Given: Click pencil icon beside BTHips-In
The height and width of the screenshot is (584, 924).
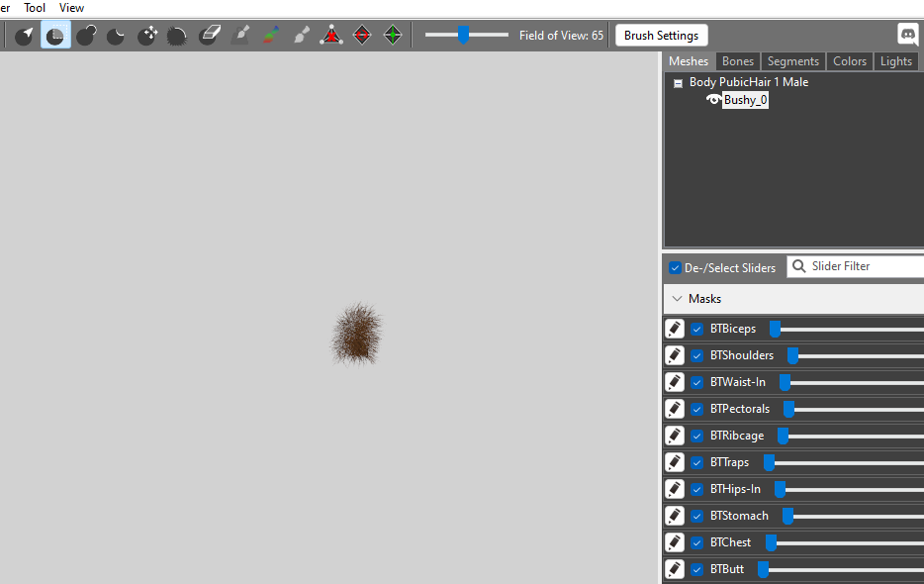Looking at the screenshot, I should 675,489.
